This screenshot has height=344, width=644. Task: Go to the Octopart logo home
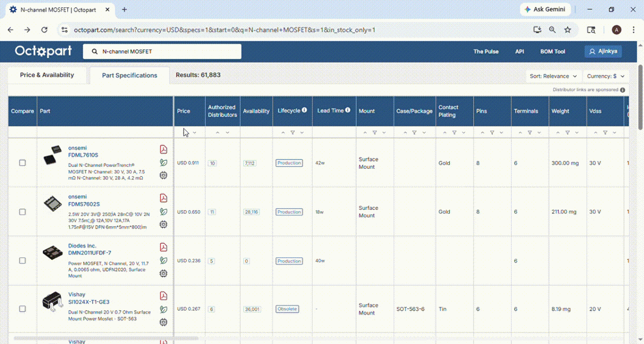[43, 51]
